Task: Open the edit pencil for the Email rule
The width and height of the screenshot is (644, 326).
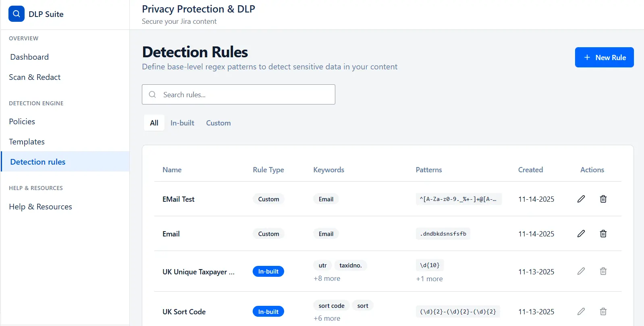Action: (581, 233)
